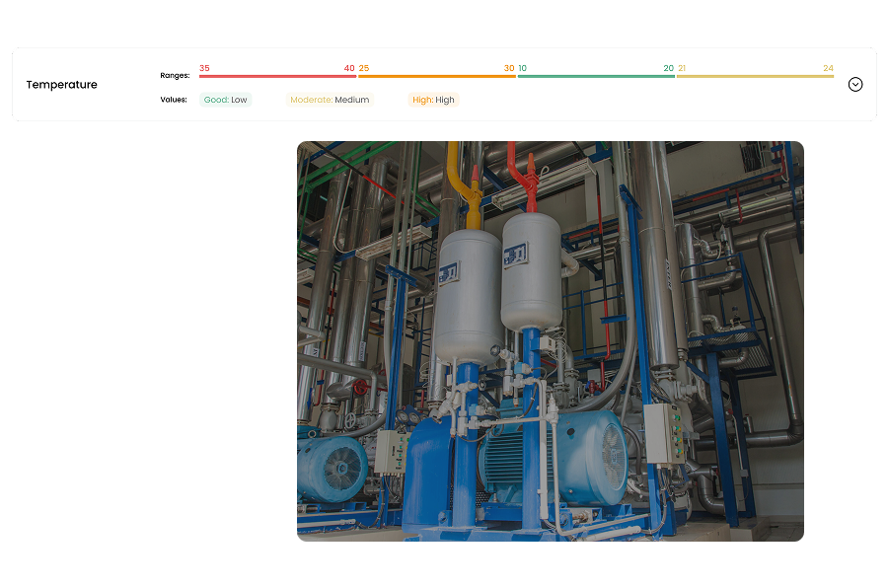Select the 'High: High' value badge

pyautogui.click(x=433, y=100)
